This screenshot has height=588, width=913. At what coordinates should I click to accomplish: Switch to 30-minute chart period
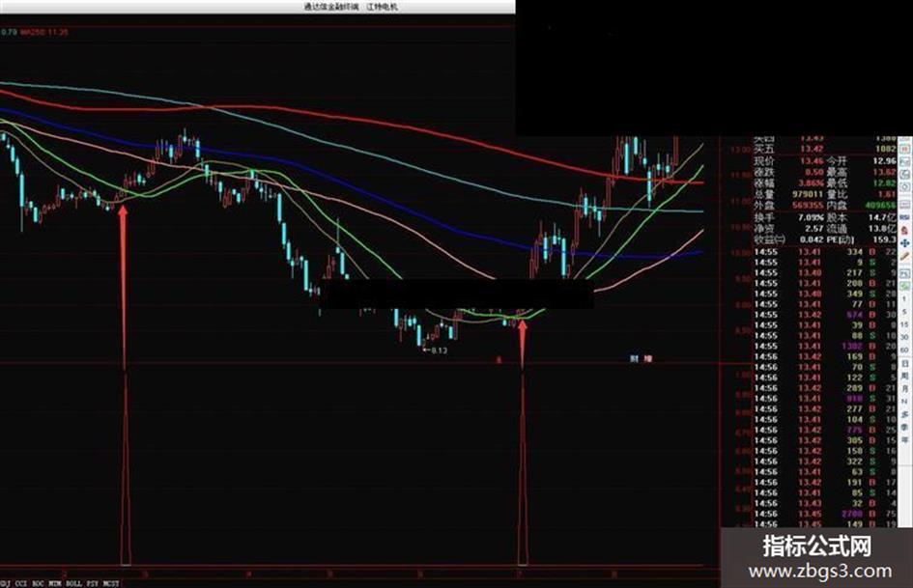pos(904,337)
